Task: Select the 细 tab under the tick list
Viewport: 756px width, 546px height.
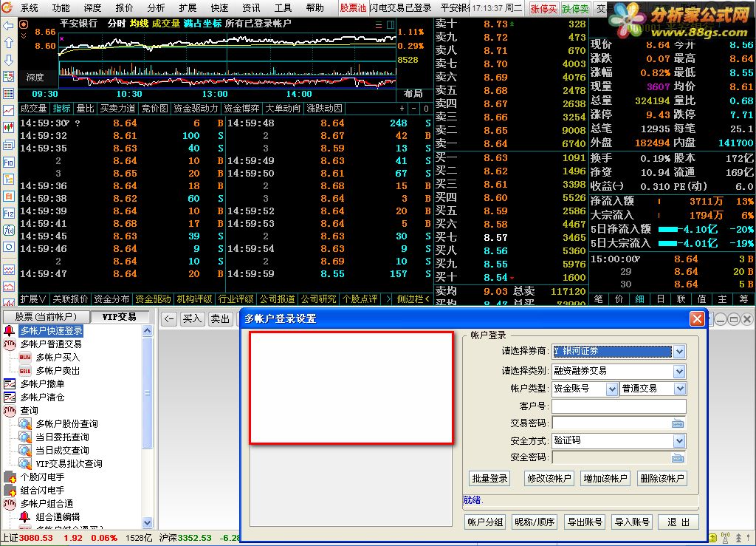Action: pos(639,299)
